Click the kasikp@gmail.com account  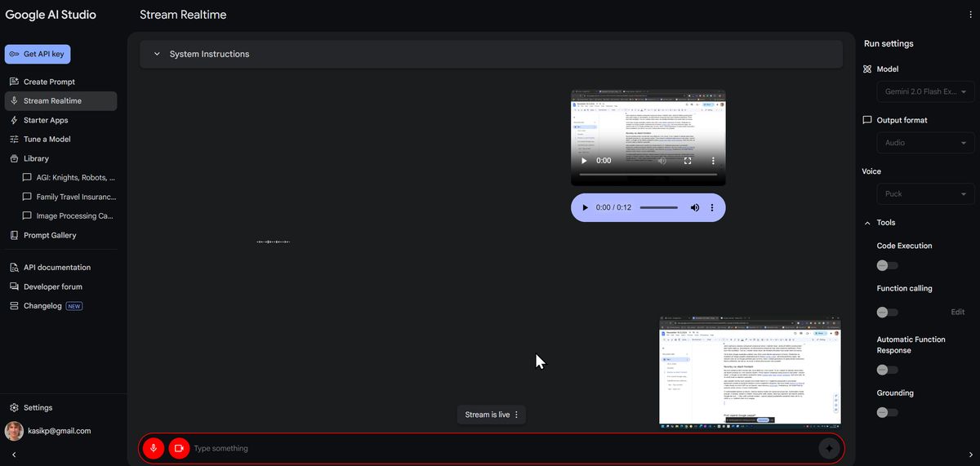pos(60,430)
